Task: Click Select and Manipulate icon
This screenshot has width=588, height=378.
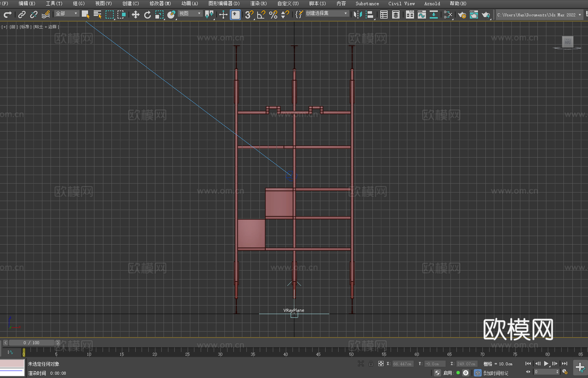Action: click(223, 14)
